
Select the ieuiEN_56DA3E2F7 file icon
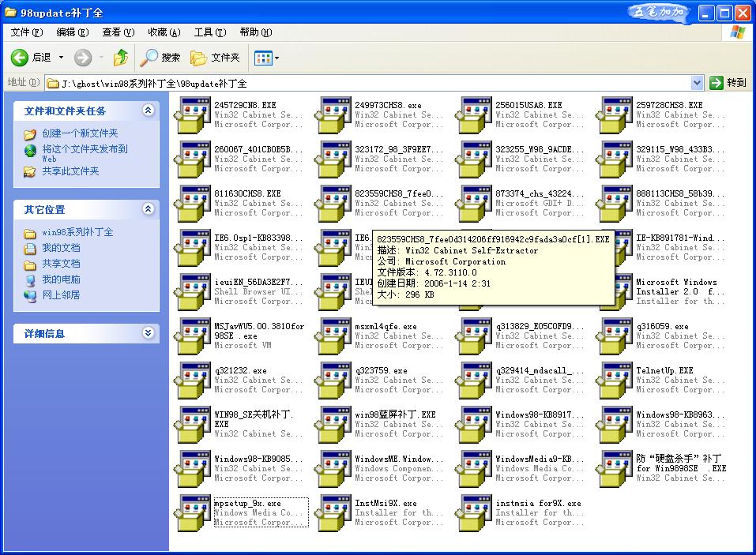pyautogui.click(x=193, y=292)
